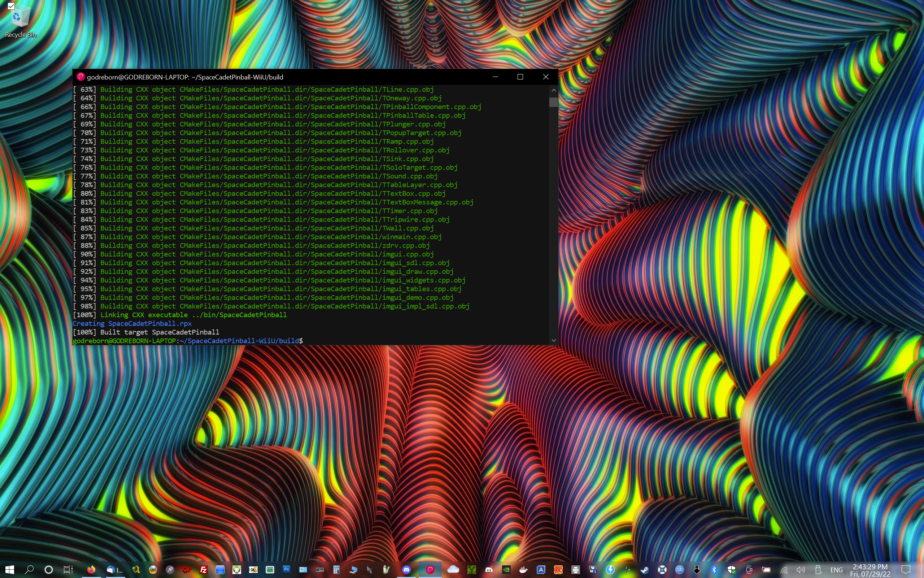Click the winmain.cpp.obj build line
Screen dimensions: 924x578
pyautogui.click(x=257, y=237)
